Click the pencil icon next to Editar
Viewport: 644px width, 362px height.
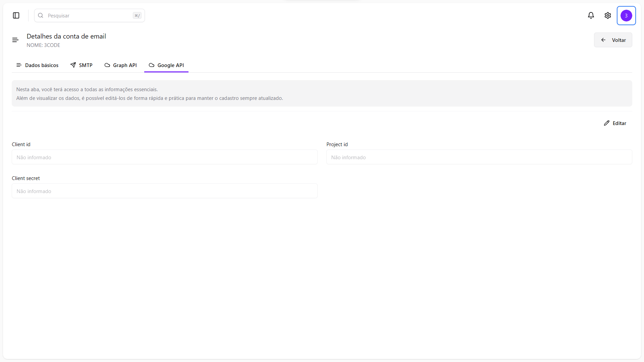(606, 123)
